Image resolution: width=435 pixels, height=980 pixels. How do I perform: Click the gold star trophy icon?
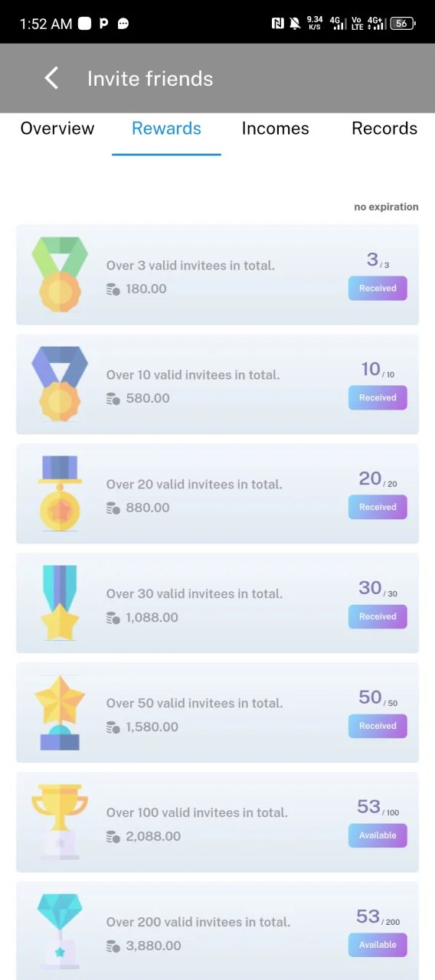[x=60, y=712]
